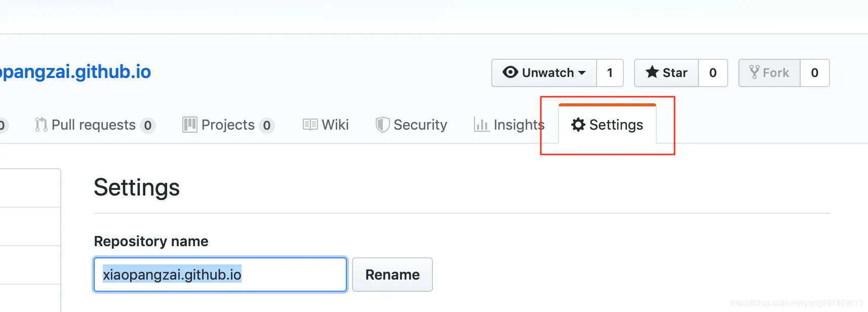Screen dimensions: 868x312
Task: Click the Projects board icon
Action: point(189,125)
